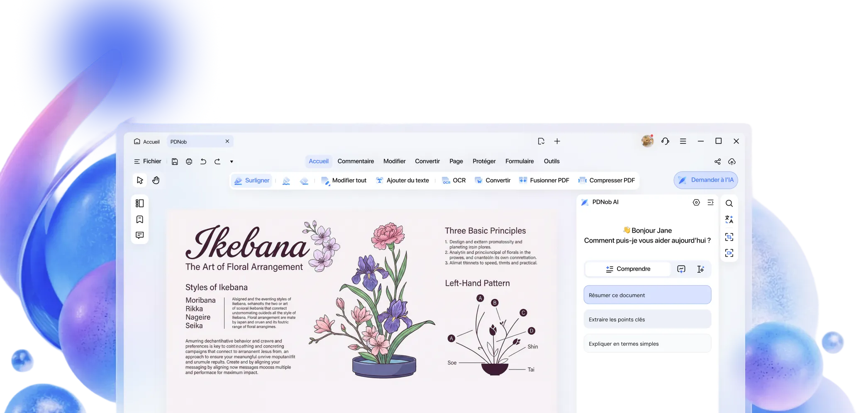Click the Styles of Ikebana heading
The width and height of the screenshot is (868, 413).
(x=217, y=287)
